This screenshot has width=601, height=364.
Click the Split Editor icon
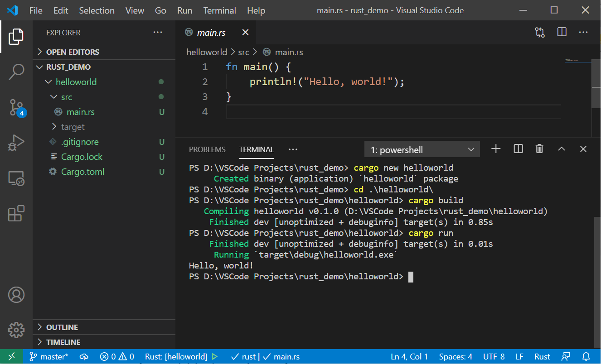pyautogui.click(x=562, y=32)
